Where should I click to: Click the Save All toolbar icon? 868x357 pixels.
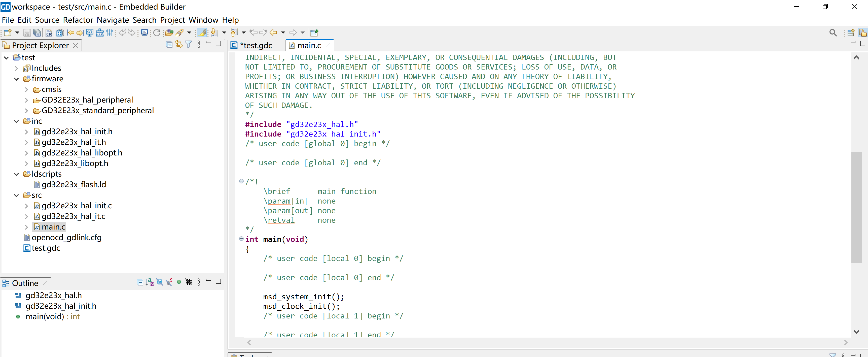(38, 33)
